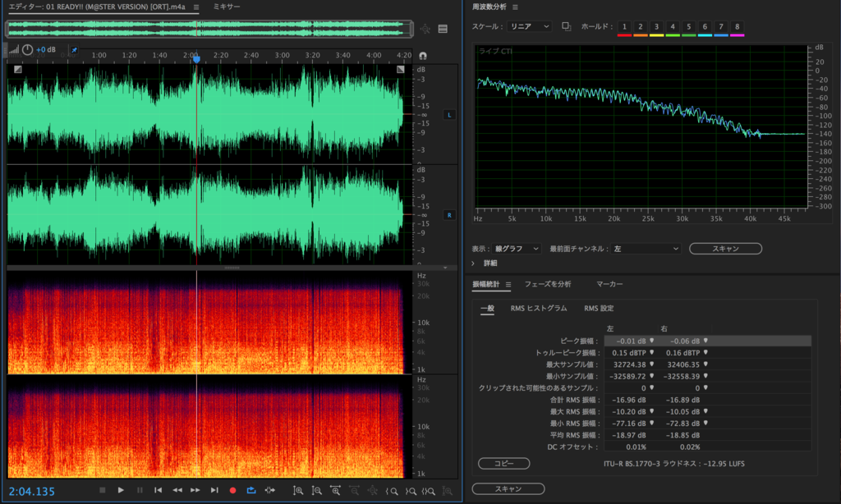The image size is (841, 504).
Task: Toggle the right channel R button
Action: pos(449,215)
